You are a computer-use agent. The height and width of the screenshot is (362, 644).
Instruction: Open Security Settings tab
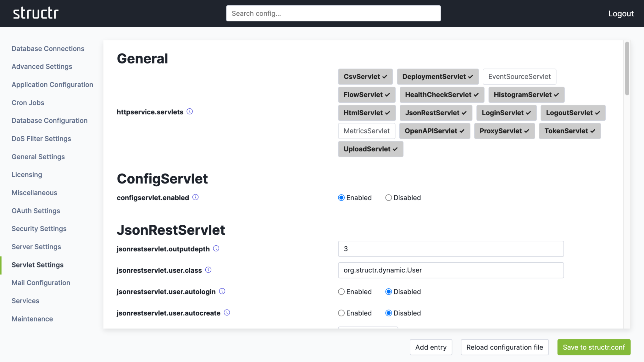click(39, 229)
